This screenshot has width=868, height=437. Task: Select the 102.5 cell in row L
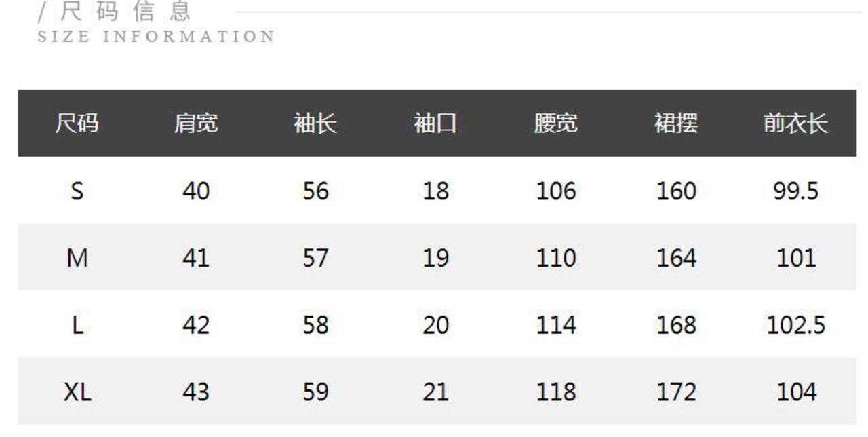click(x=795, y=326)
